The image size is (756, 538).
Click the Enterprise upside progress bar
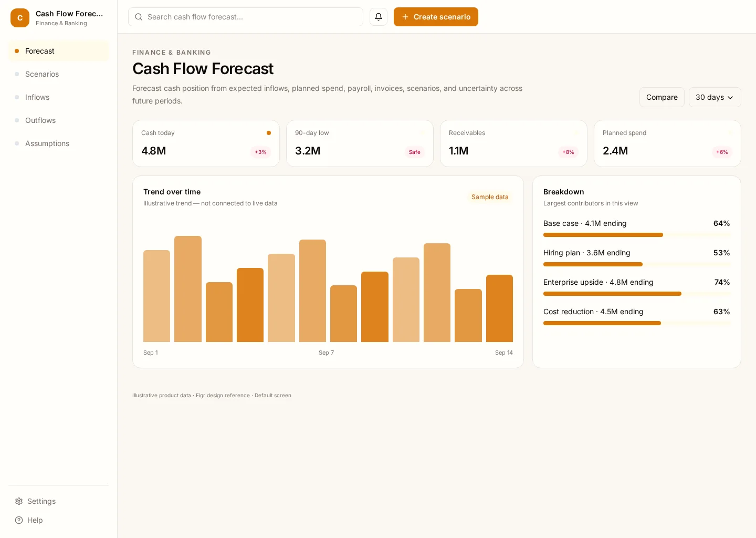[x=637, y=294]
